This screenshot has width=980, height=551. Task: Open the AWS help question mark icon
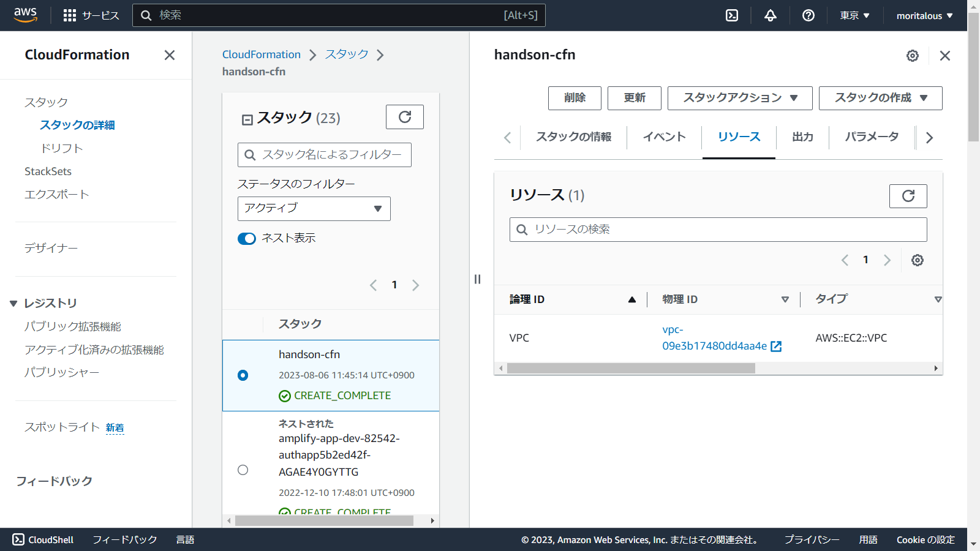tap(808, 15)
